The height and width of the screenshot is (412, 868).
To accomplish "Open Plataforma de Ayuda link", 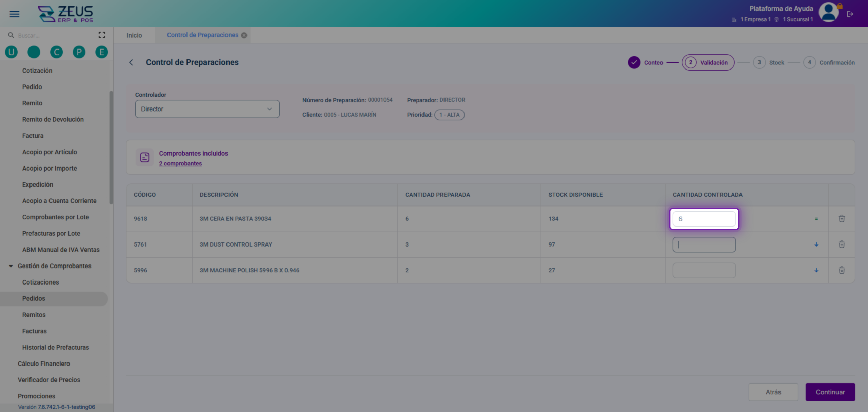I will [x=781, y=8].
